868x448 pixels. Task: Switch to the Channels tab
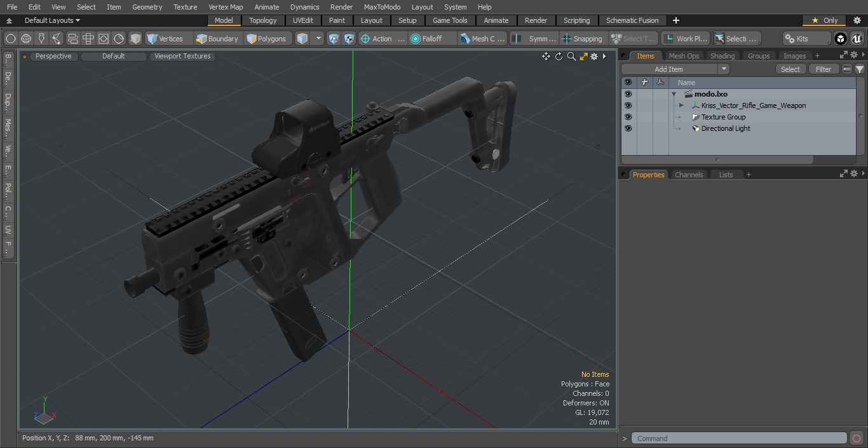point(689,175)
